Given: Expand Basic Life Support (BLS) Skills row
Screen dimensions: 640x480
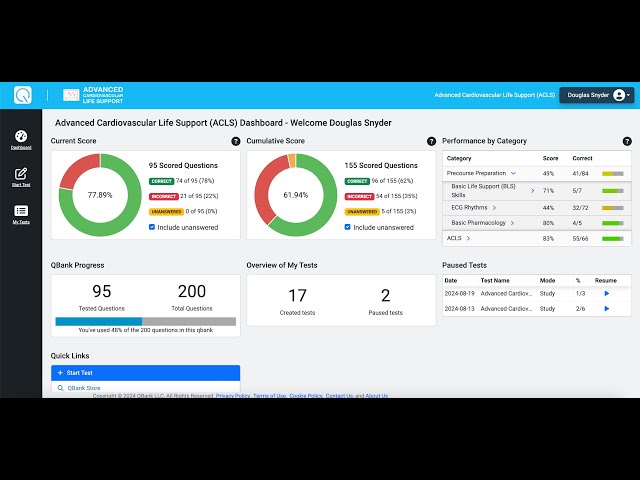Looking at the screenshot, I should [532, 191].
